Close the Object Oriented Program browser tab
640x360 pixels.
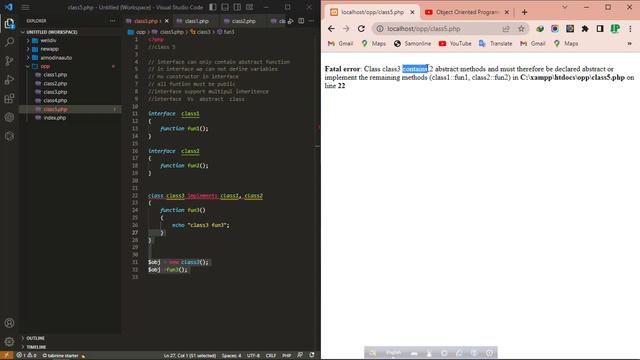tap(507, 12)
